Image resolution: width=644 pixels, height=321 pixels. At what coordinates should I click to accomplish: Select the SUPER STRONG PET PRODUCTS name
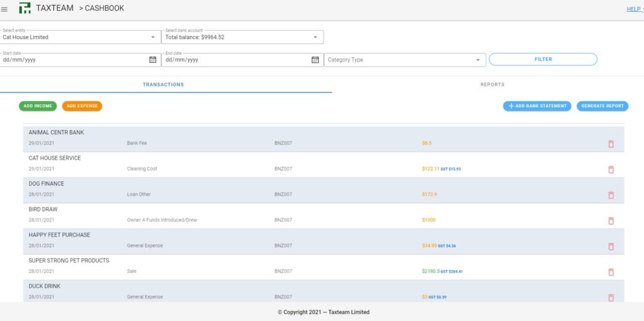(x=69, y=261)
